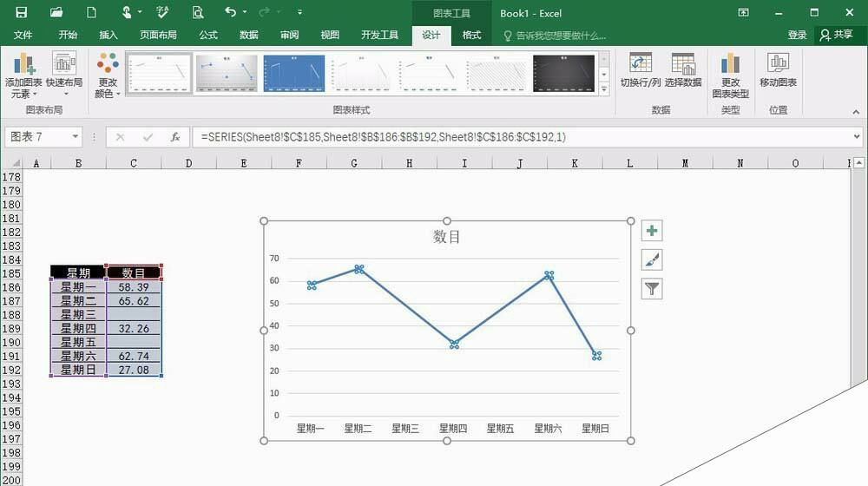
Task: Click 选择数据 button
Action: point(683,69)
